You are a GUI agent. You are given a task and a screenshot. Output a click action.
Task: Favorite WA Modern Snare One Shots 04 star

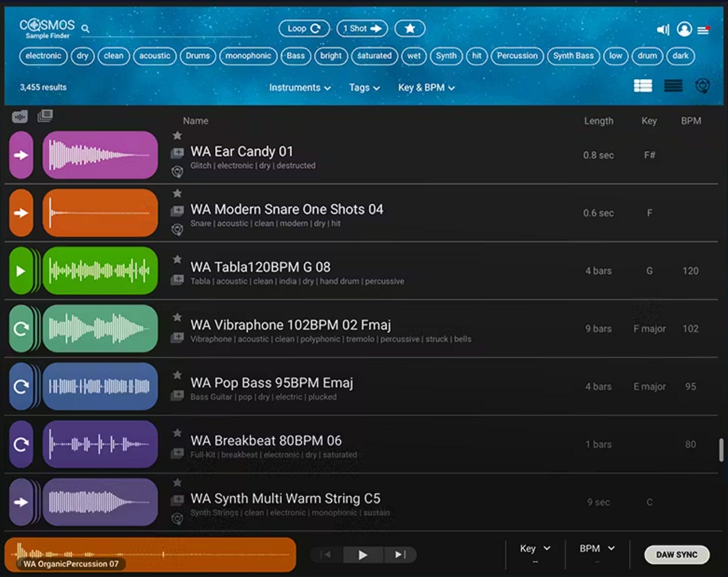tap(177, 193)
